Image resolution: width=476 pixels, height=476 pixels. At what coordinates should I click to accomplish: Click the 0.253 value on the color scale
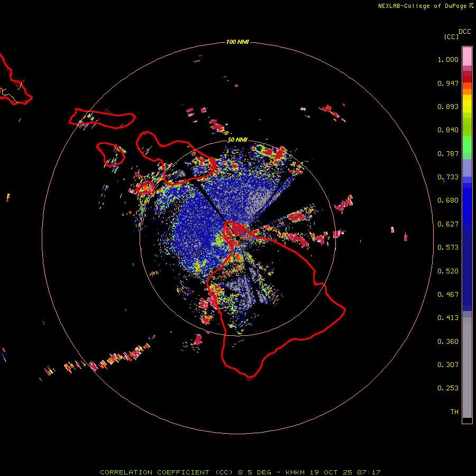coord(448,388)
